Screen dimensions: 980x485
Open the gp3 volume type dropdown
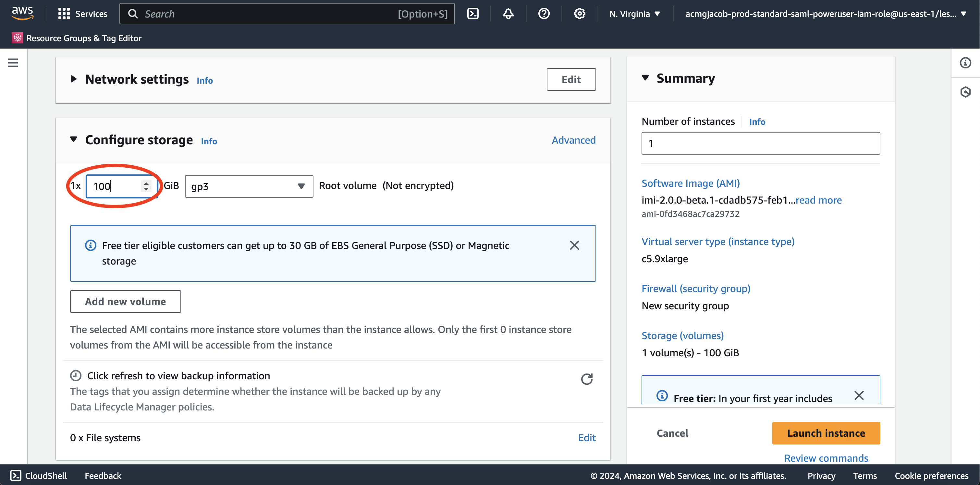point(249,186)
